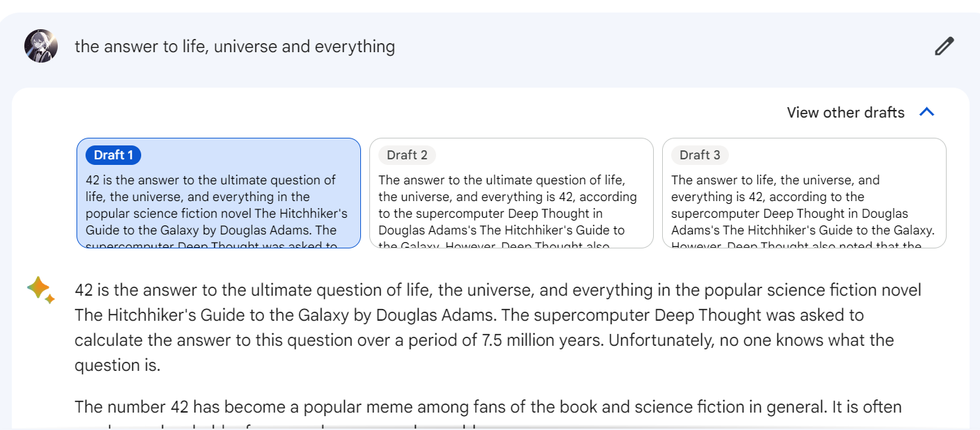Click the Bard sparkle icon beside response
Viewport: 980px width, 430px height.
tap(40, 289)
